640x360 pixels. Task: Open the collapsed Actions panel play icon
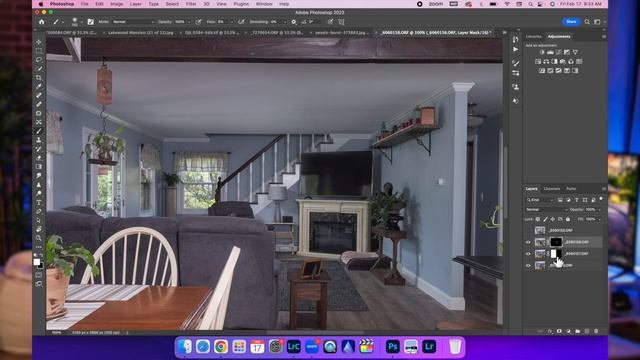[516, 49]
